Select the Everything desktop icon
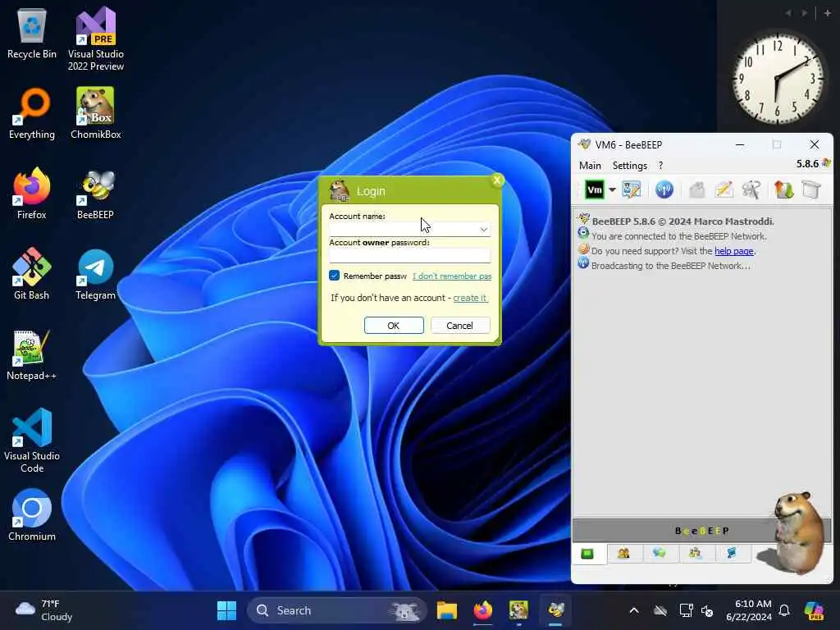 [x=32, y=113]
